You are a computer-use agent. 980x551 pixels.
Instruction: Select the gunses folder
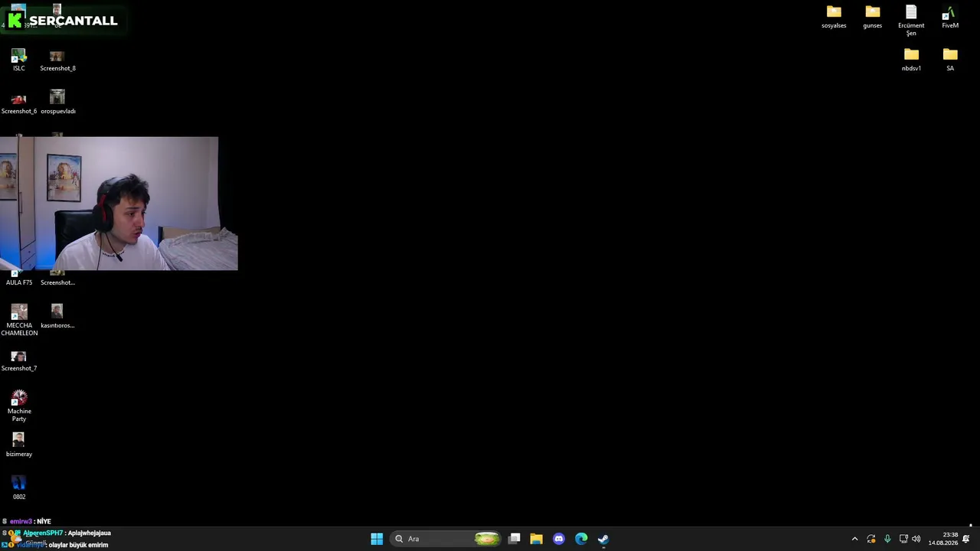(x=873, y=18)
